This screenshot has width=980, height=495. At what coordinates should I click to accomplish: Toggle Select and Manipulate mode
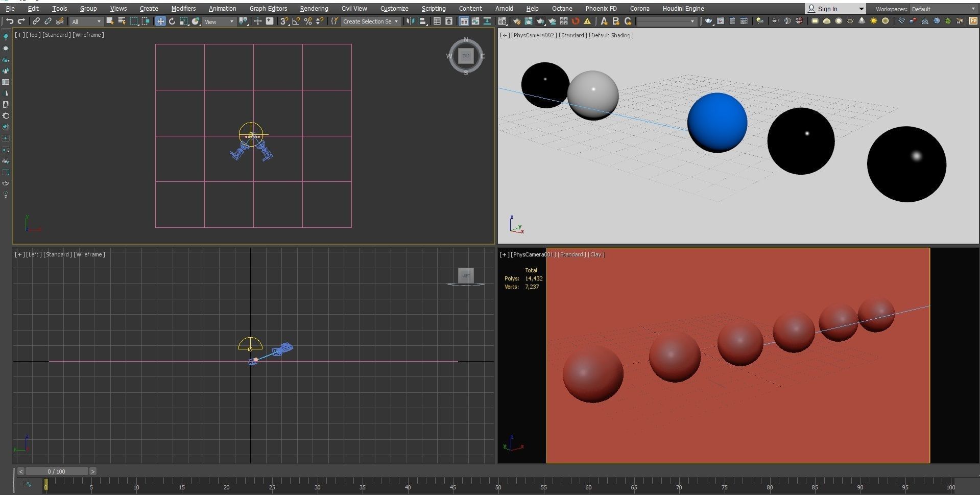point(258,21)
